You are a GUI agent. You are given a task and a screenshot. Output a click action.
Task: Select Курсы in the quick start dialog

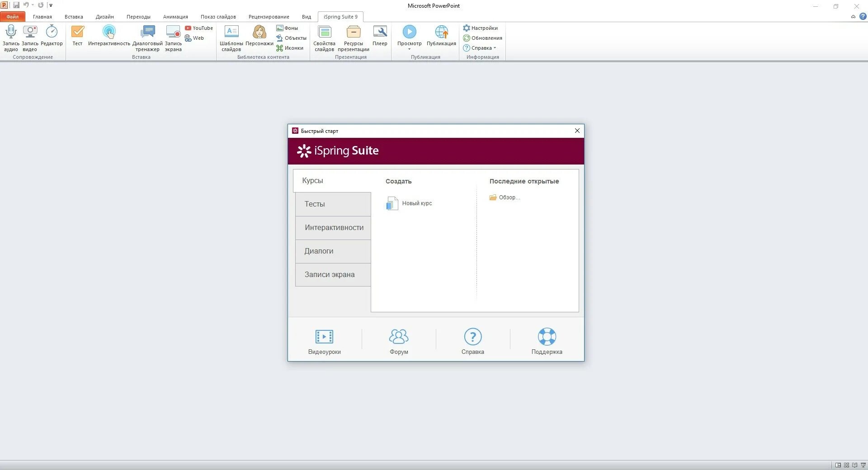point(332,181)
